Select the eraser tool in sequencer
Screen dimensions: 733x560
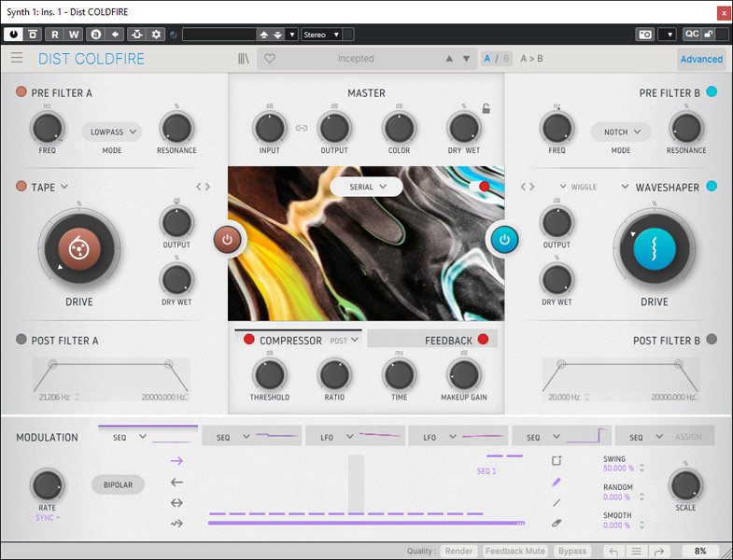[557, 523]
